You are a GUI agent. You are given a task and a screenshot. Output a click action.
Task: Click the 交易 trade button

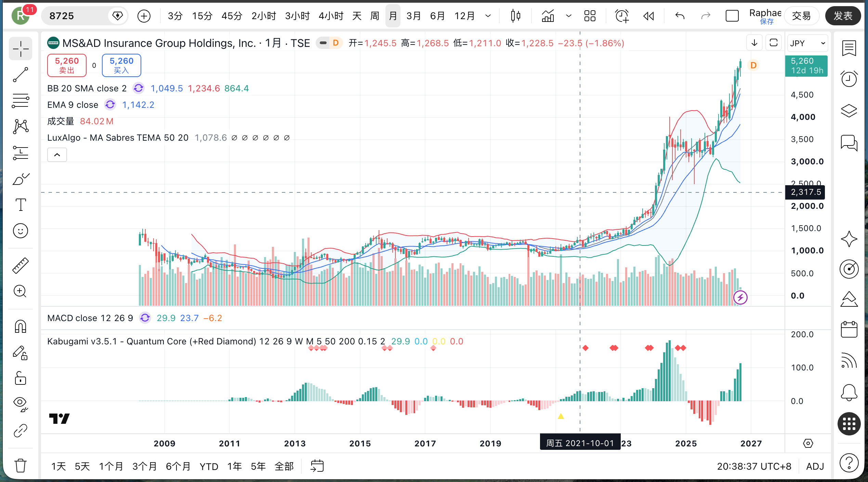[x=802, y=16]
